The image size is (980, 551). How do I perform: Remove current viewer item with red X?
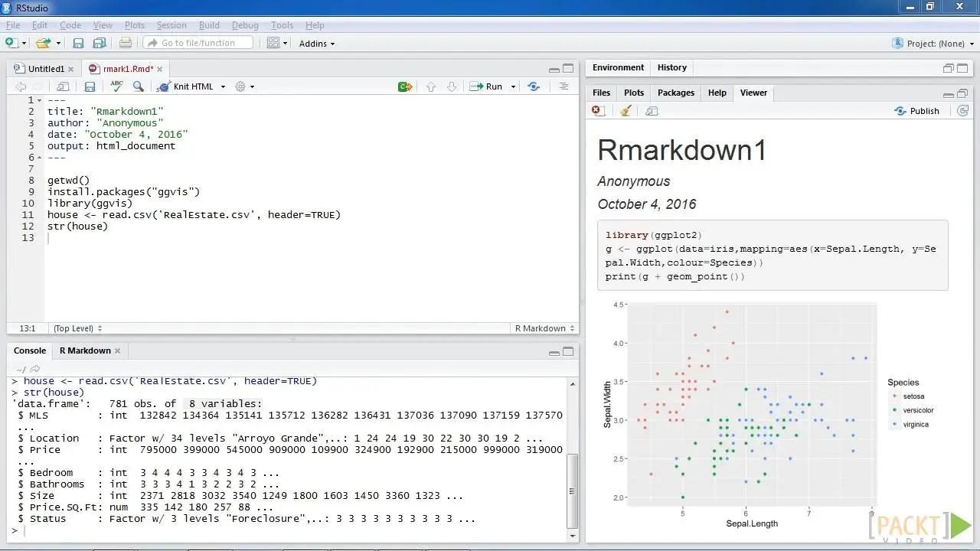coord(599,111)
